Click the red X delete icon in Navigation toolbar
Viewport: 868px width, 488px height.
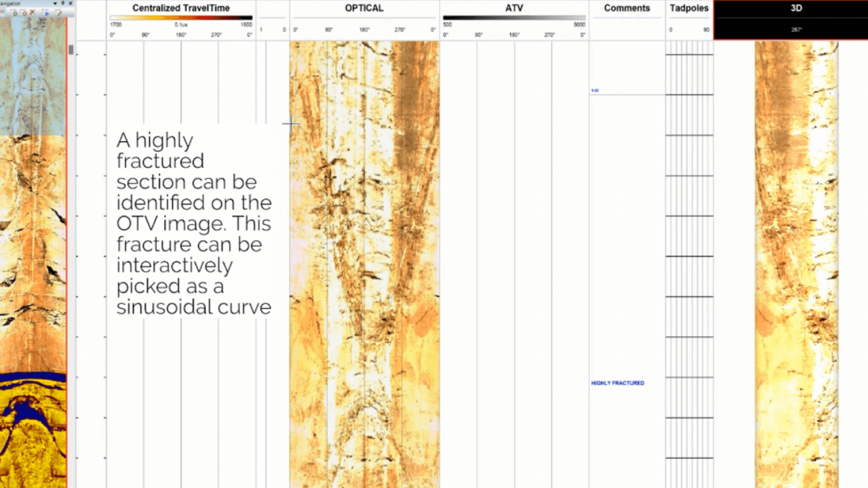[32, 12]
